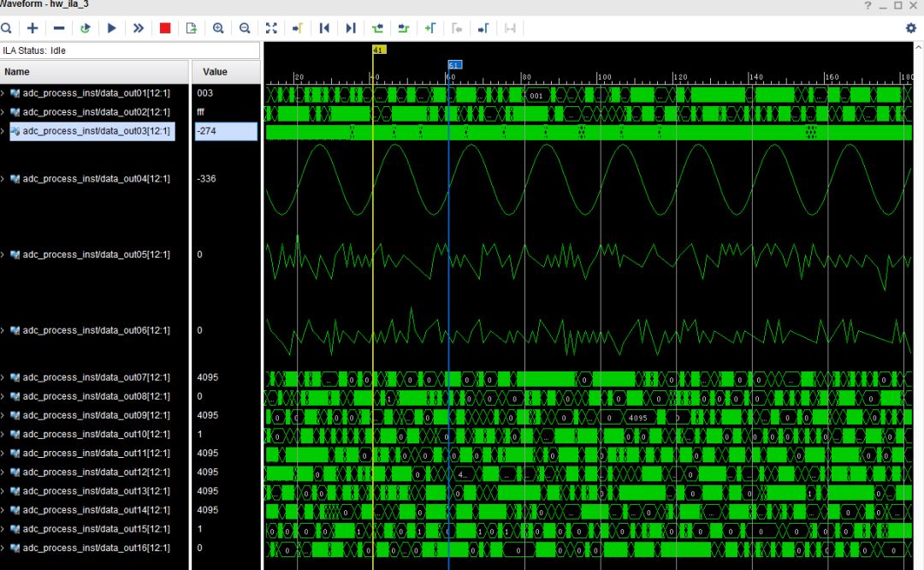This screenshot has width=924, height=570.
Task: Expand data_out07[12:1] bus
Action: coord(3,377)
